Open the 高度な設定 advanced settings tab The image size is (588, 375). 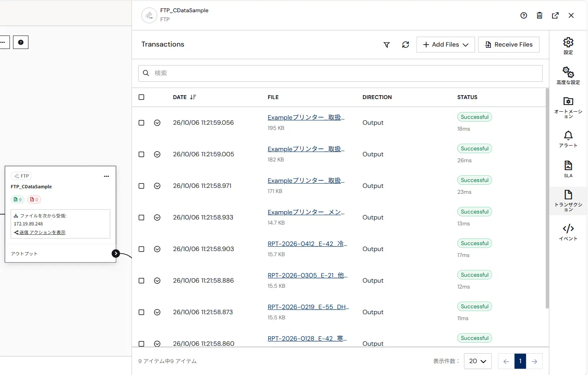click(568, 76)
